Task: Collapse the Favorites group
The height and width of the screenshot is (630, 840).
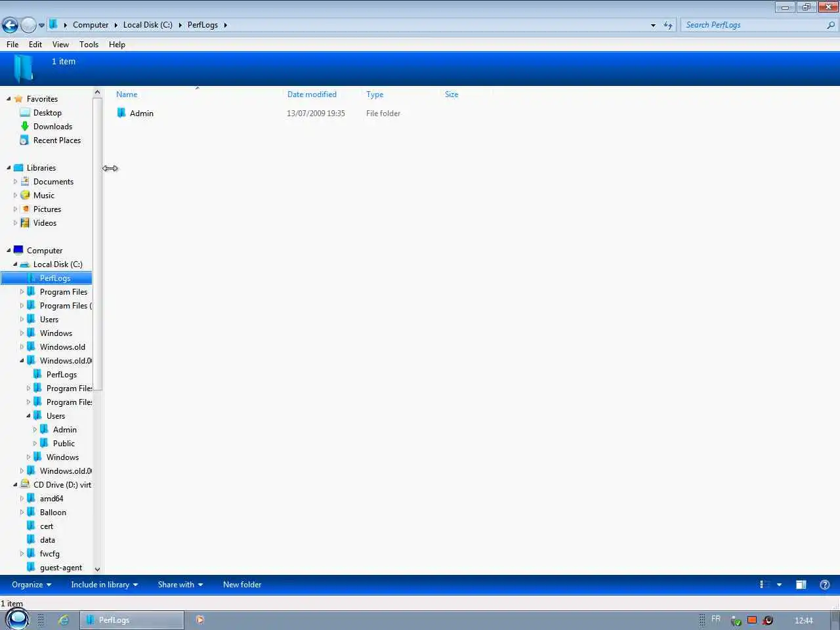Action: pos(9,99)
